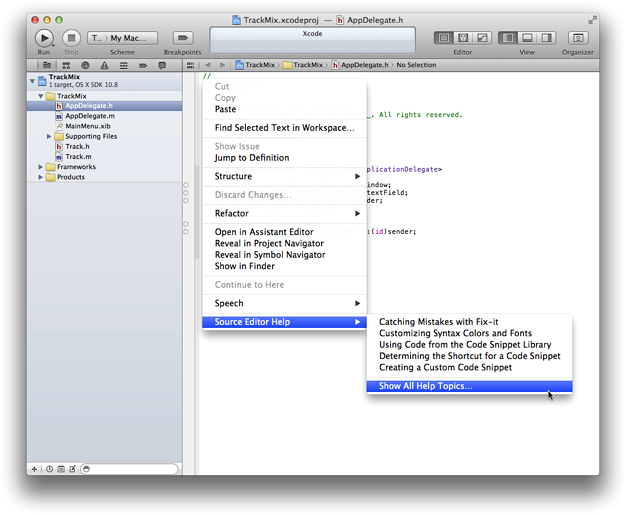Open the Refactor submenu

coord(284,214)
